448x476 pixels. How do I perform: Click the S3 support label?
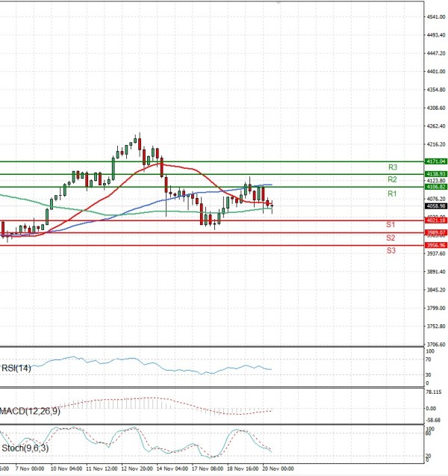(391, 251)
